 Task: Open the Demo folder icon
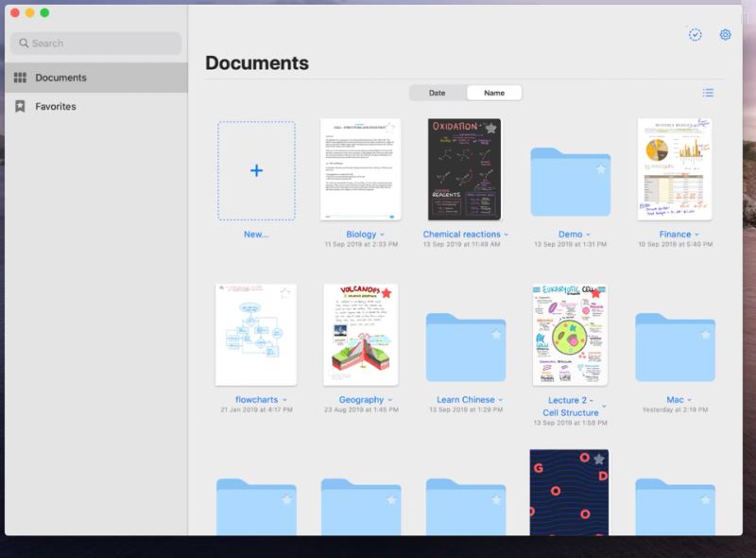[570, 183]
